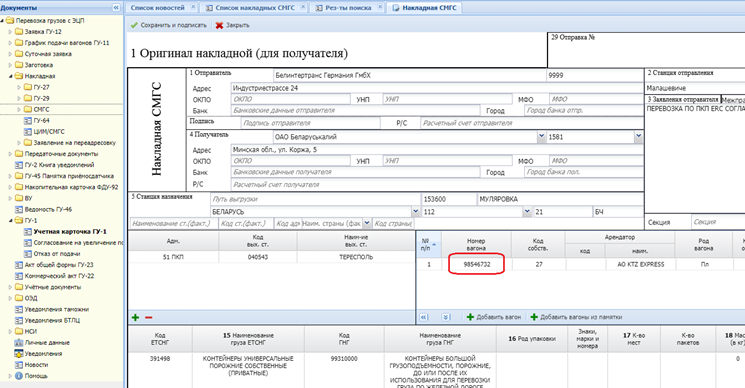Select wagon number 98546732 cell
745x388 pixels.
(477, 265)
